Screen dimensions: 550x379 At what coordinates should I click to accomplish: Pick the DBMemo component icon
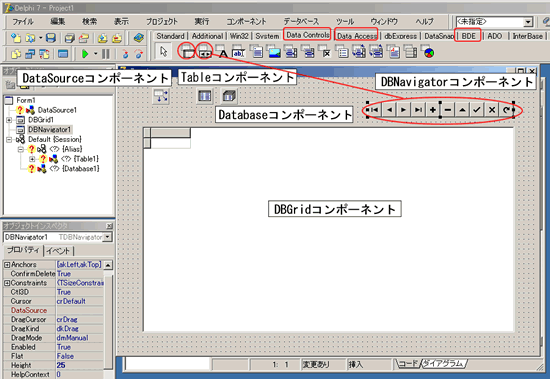(x=257, y=52)
